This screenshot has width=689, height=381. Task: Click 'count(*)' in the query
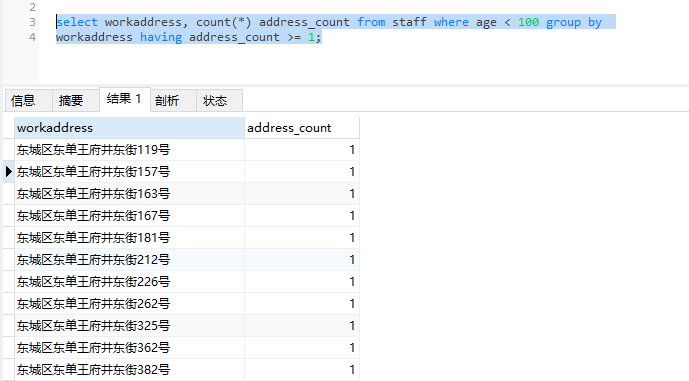[x=224, y=22]
